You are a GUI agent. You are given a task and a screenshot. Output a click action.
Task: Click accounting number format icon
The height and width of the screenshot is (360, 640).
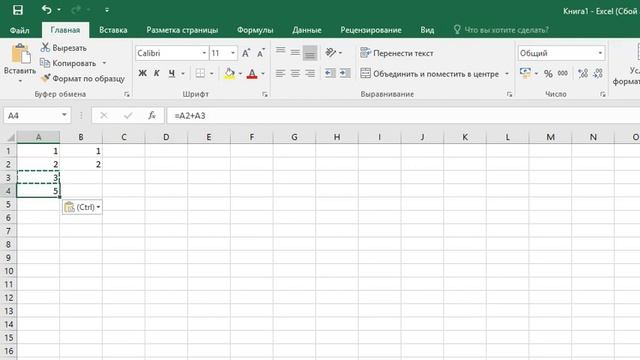tap(525, 73)
